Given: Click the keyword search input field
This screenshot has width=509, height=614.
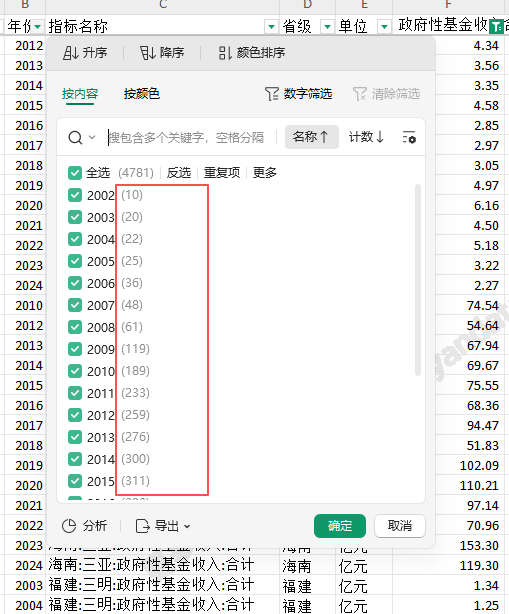Looking at the screenshot, I should coord(191,137).
